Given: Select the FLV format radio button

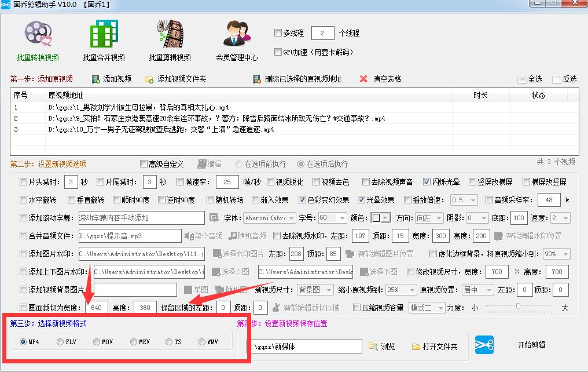Looking at the screenshot, I should (60, 342).
